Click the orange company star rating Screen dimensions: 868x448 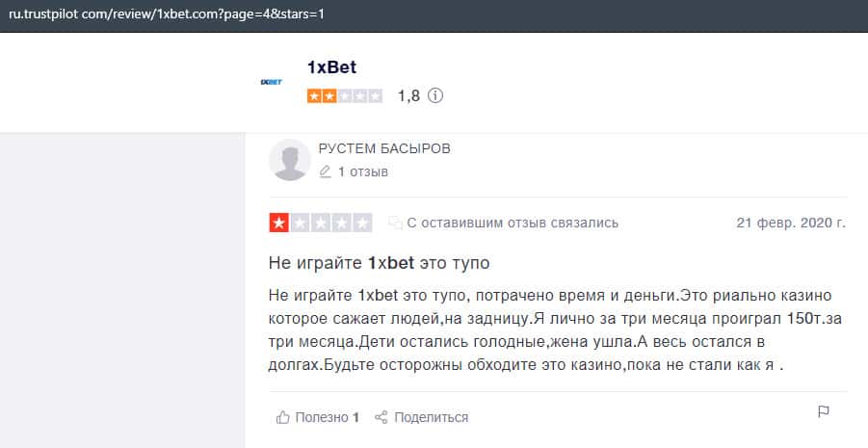coord(344,96)
